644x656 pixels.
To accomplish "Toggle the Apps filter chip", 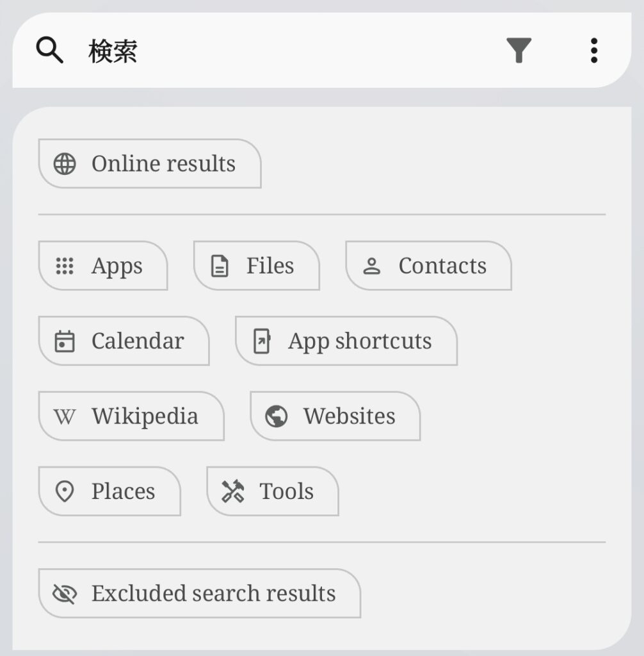I will pos(103,266).
